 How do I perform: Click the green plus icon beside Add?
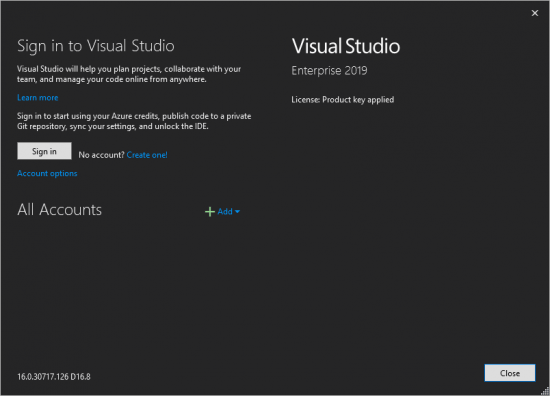click(210, 212)
